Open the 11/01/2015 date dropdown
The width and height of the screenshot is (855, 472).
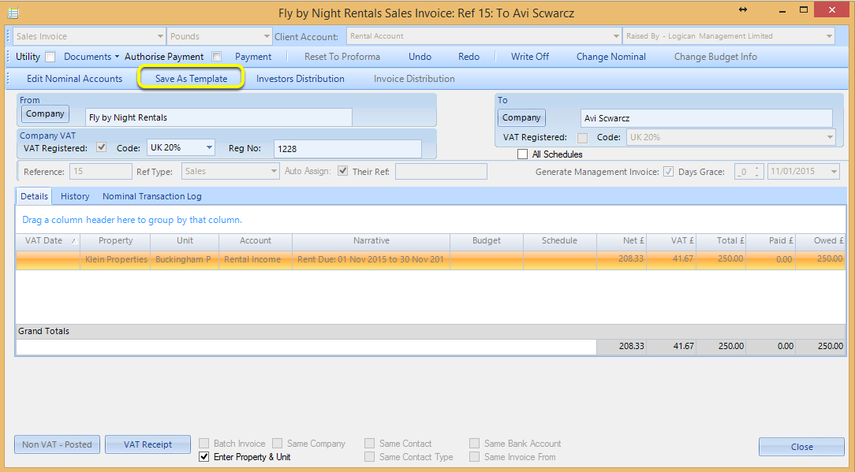pos(834,172)
